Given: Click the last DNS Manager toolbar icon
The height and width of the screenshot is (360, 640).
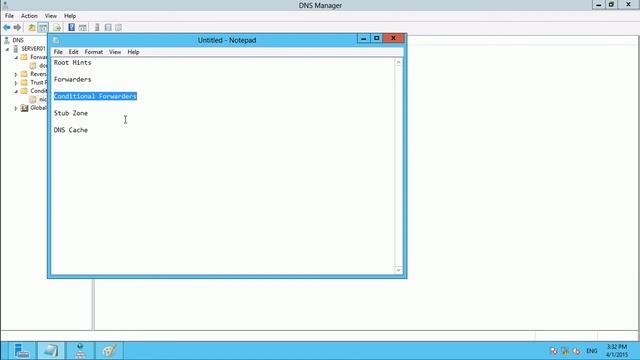Looking at the screenshot, I should (118, 27).
